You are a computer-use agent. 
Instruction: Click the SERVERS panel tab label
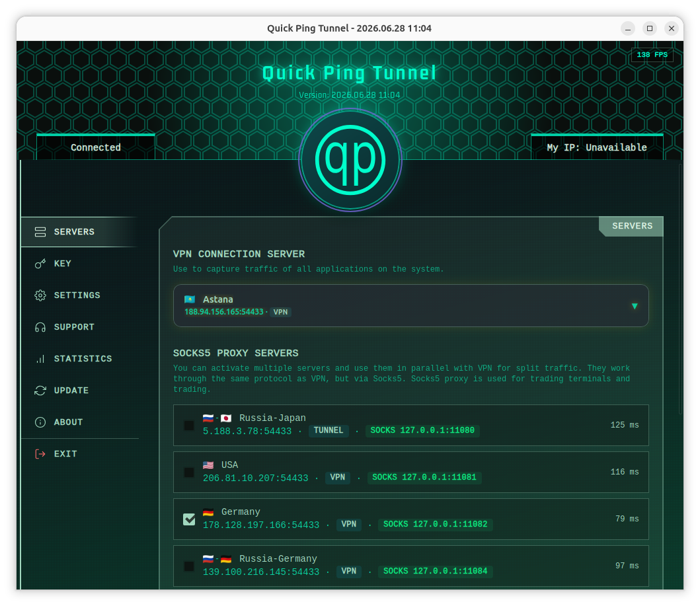pyautogui.click(x=632, y=226)
